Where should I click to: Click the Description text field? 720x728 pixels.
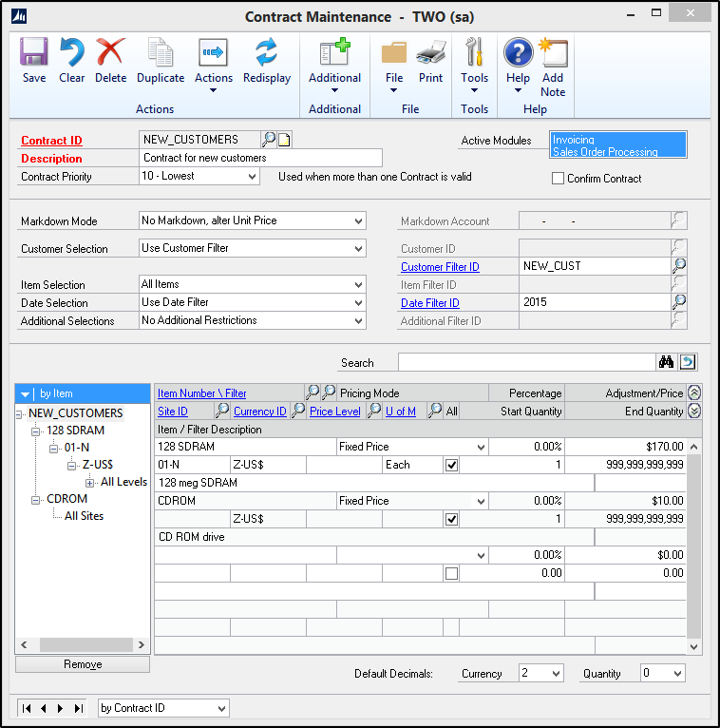(x=260, y=158)
